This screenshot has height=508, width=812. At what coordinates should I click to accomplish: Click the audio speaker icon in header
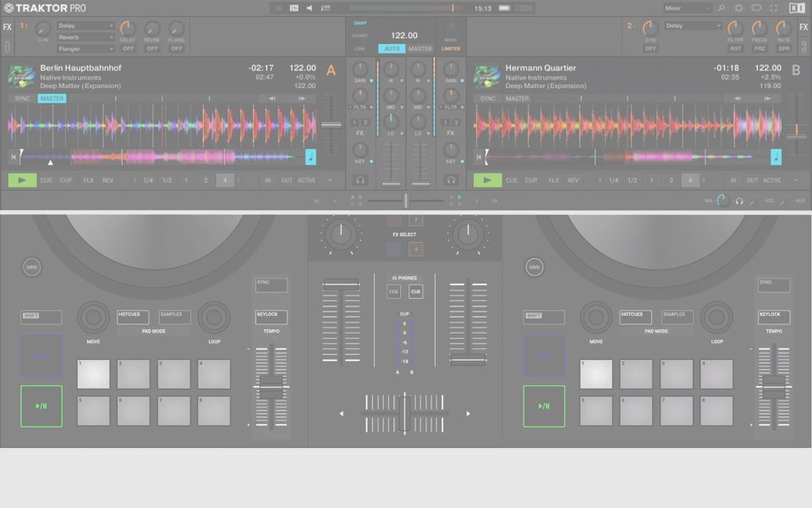pyautogui.click(x=309, y=8)
